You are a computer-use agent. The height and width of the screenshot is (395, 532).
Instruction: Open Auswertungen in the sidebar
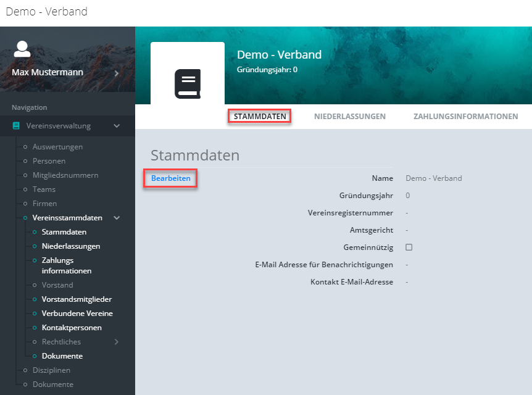(57, 147)
